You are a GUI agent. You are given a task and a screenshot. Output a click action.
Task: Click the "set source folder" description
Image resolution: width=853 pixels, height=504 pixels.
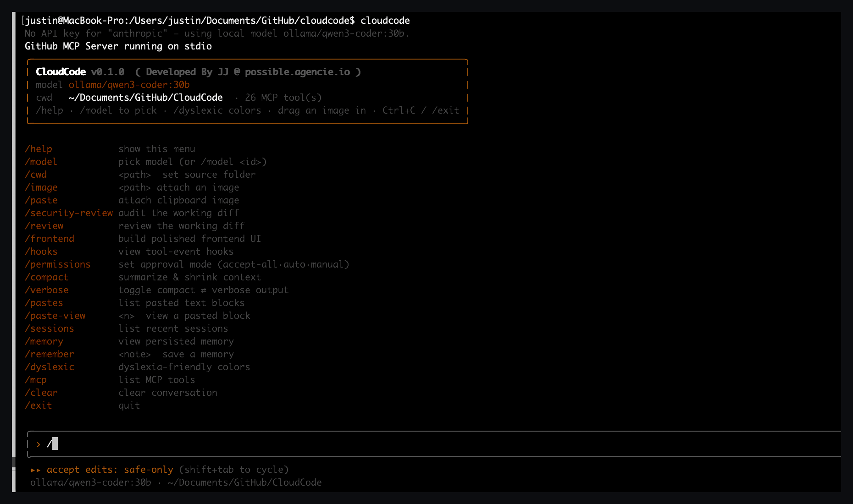tap(209, 175)
